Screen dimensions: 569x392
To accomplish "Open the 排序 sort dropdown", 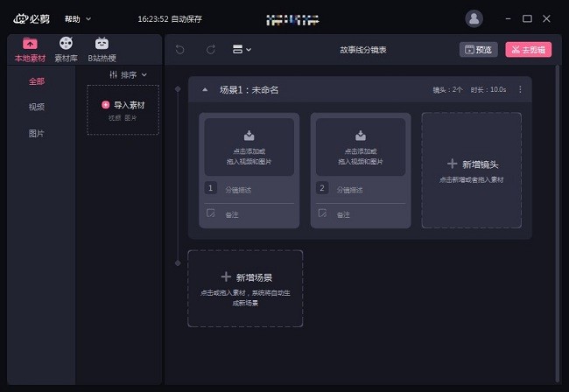I will (x=129, y=75).
